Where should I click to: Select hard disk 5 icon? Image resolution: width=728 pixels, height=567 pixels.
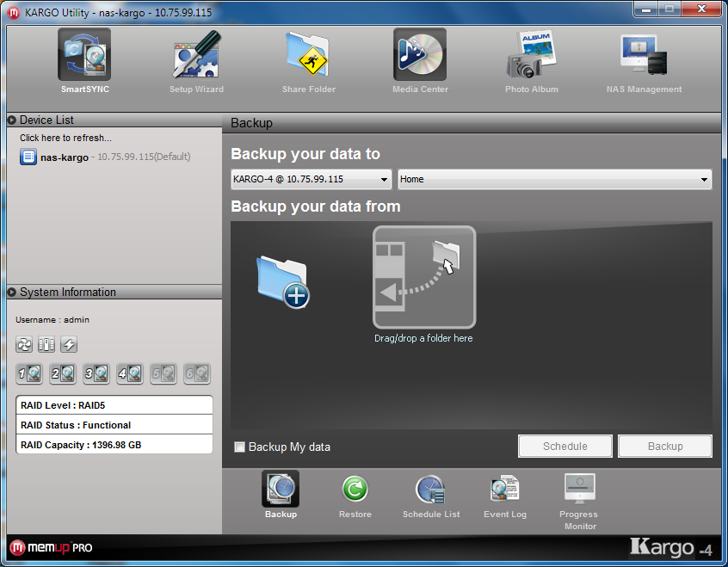point(163,373)
